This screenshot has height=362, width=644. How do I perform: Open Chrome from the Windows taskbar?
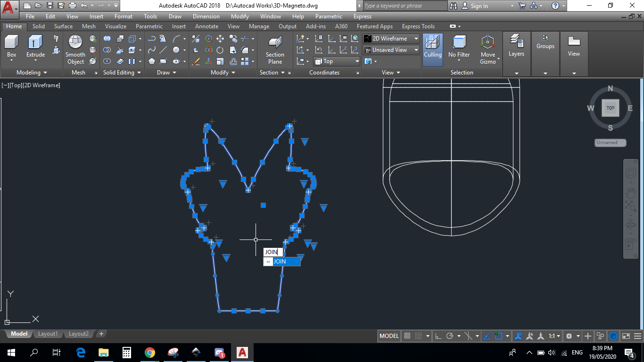coord(150,353)
